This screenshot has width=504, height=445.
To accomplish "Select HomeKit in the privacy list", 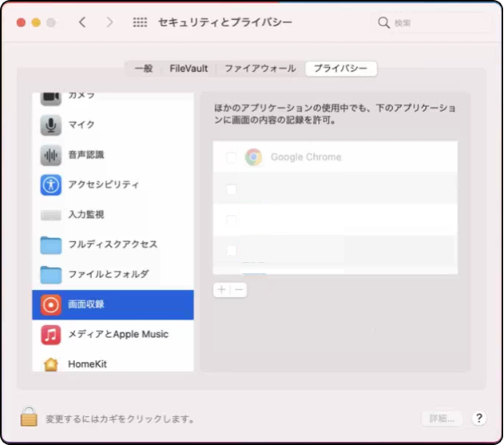I will pos(113,362).
